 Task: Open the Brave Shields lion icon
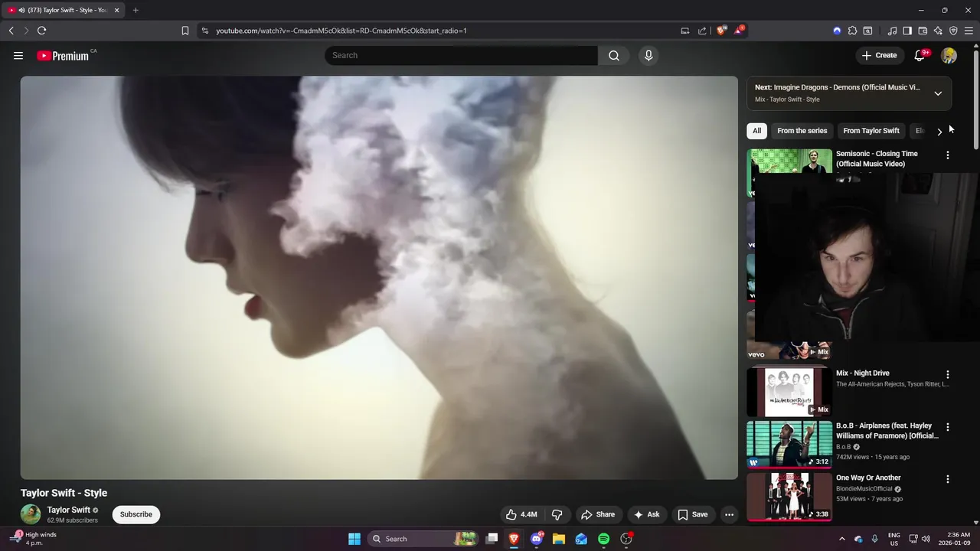pyautogui.click(x=721, y=31)
